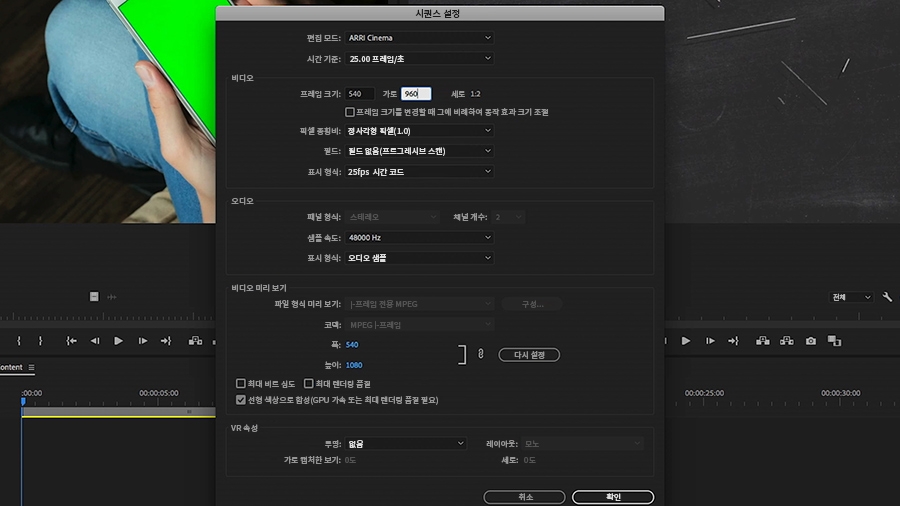The width and height of the screenshot is (900, 506).
Task: Click the frame width field showing 540
Action: pyautogui.click(x=359, y=94)
